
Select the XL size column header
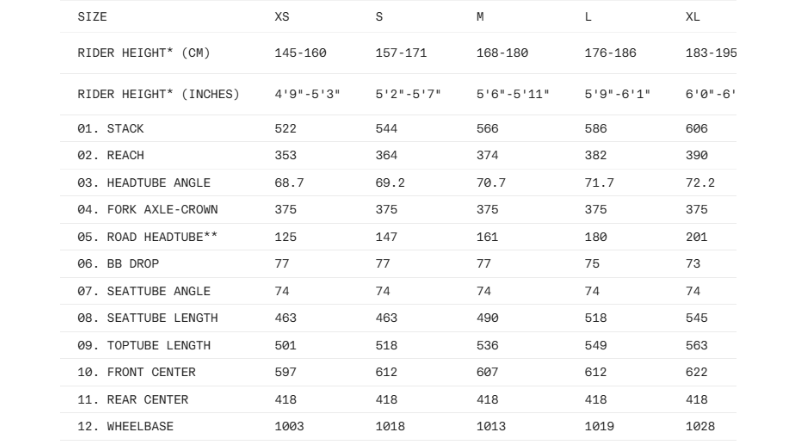click(x=692, y=17)
